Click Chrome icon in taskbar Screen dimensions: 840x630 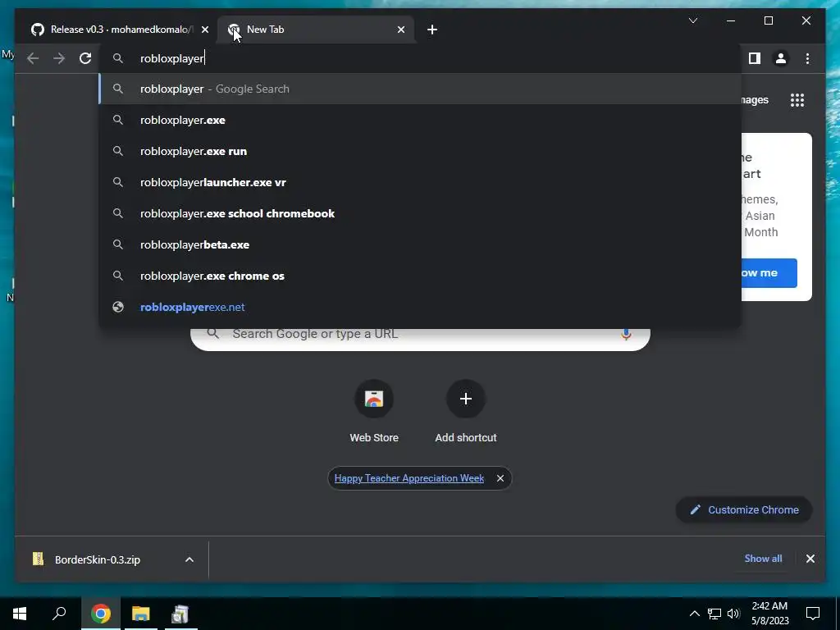[x=100, y=614]
